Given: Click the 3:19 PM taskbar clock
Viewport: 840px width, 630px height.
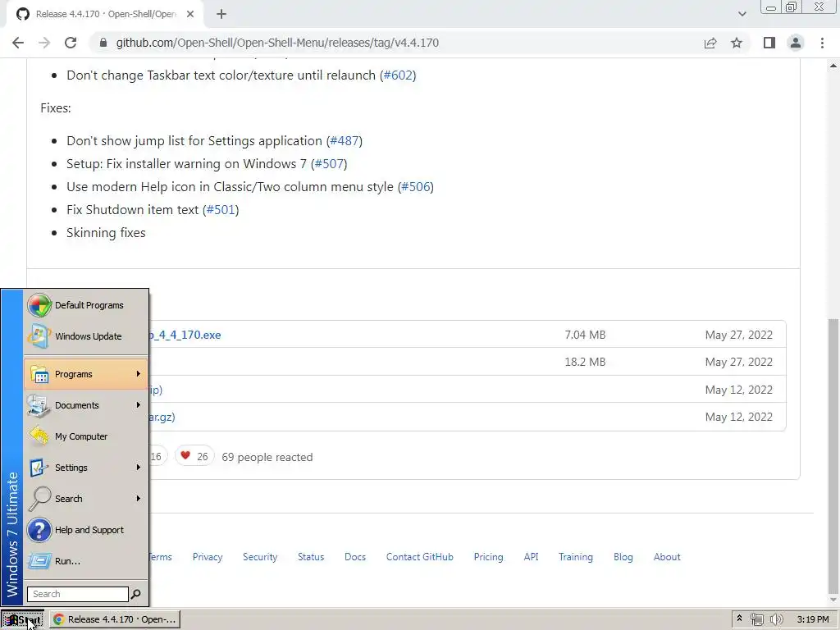Looking at the screenshot, I should tap(813, 619).
